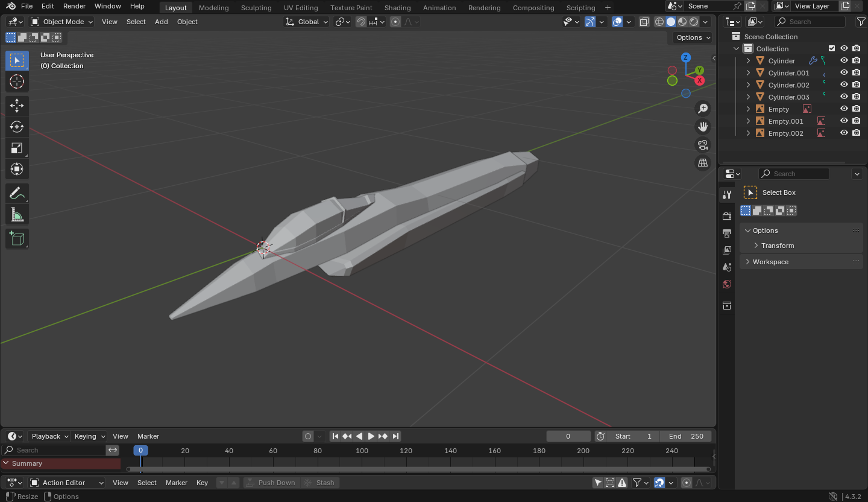Image resolution: width=868 pixels, height=502 pixels.
Task: Hide Cylinder.003 in viewport
Action: [844, 97]
